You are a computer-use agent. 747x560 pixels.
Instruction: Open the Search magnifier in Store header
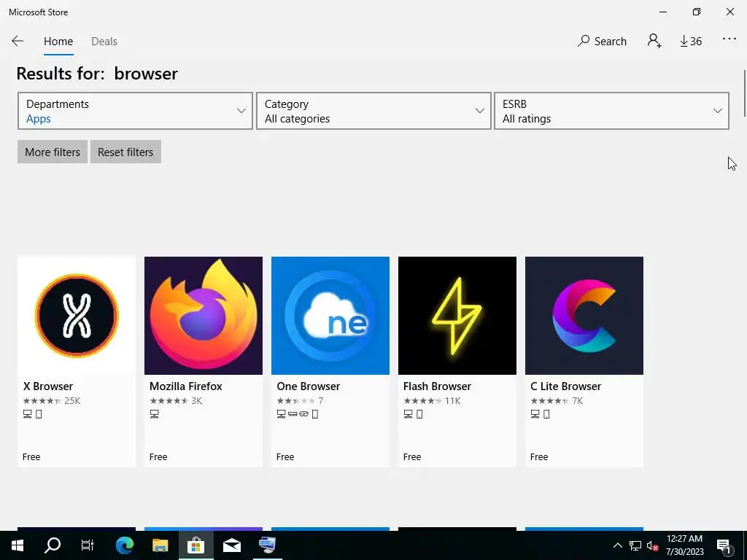(x=602, y=41)
